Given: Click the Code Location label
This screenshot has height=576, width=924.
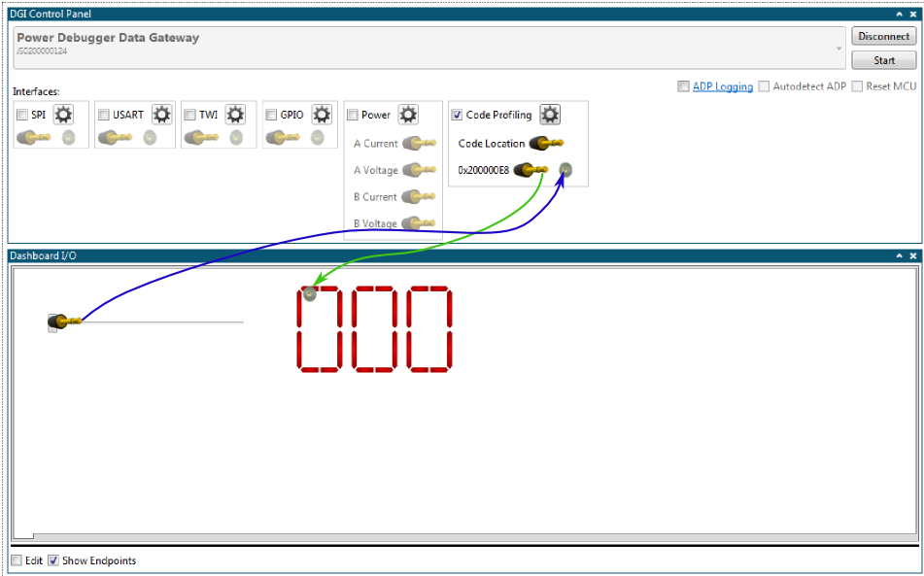Looking at the screenshot, I should point(492,143).
